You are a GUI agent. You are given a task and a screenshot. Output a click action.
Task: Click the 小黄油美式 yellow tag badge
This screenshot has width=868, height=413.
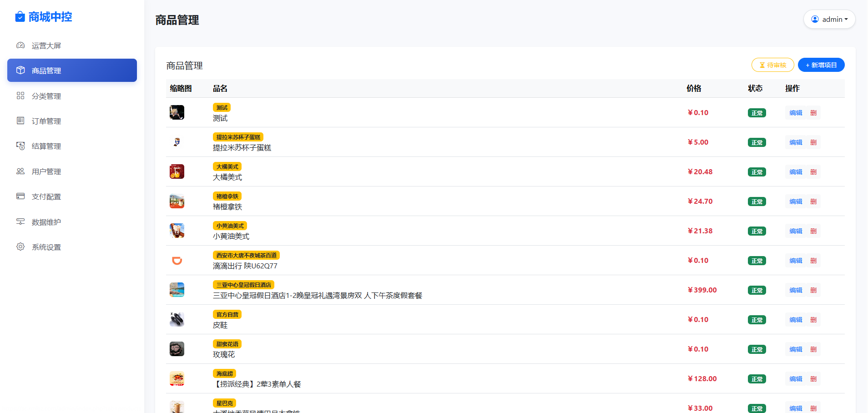230,226
